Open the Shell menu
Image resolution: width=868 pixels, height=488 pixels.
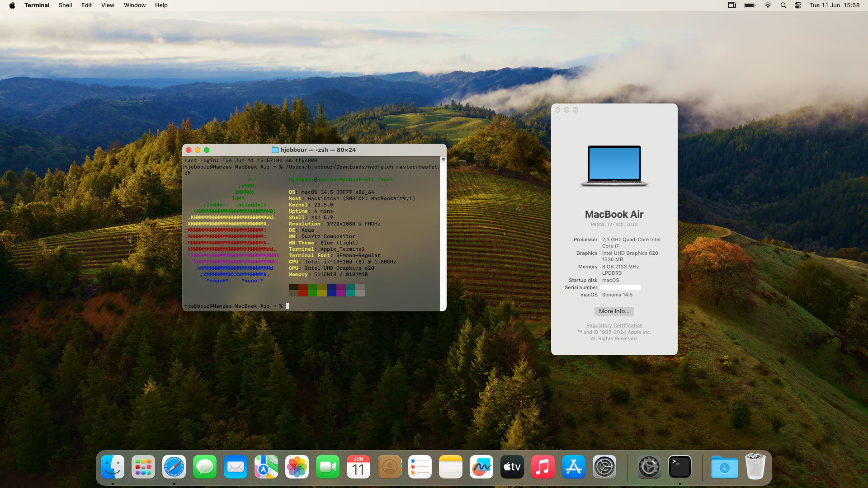(x=66, y=5)
